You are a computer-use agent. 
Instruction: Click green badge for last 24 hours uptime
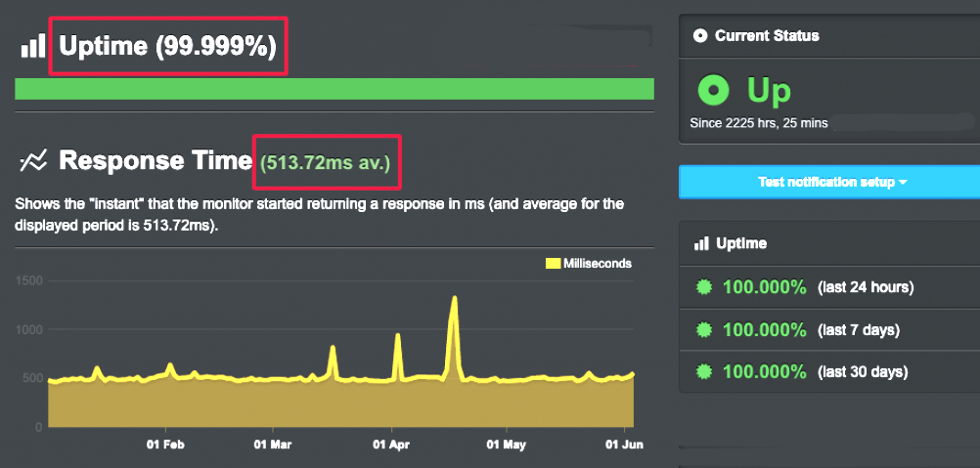[x=704, y=287]
